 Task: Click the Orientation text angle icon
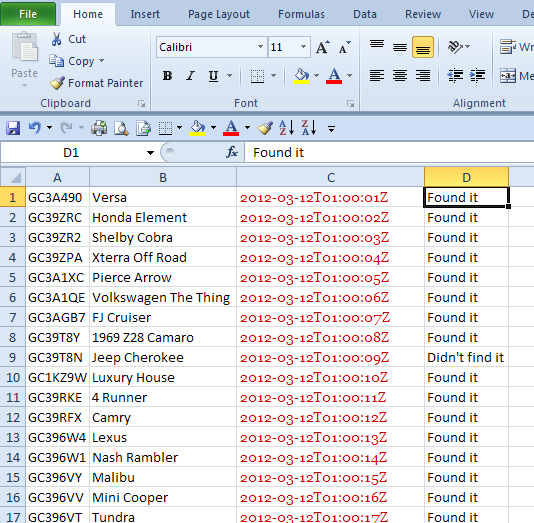point(455,47)
